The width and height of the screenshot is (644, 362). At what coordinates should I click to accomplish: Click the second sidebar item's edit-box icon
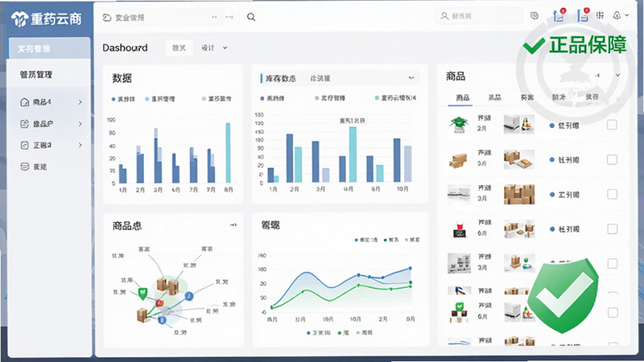pyautogui.click(x=25, y=124)
